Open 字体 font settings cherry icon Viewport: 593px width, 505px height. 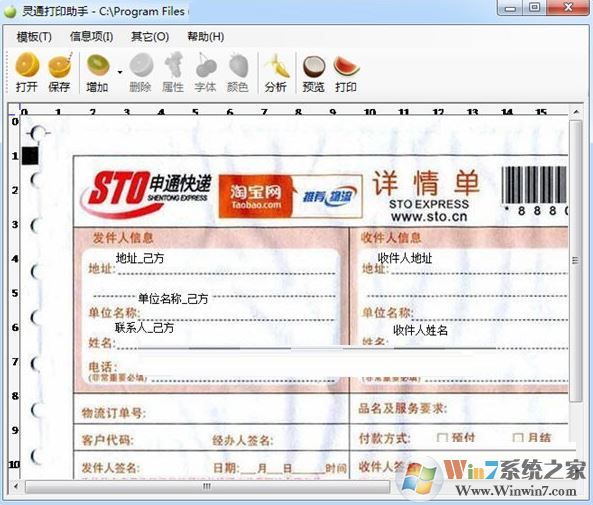pos(205,72)
